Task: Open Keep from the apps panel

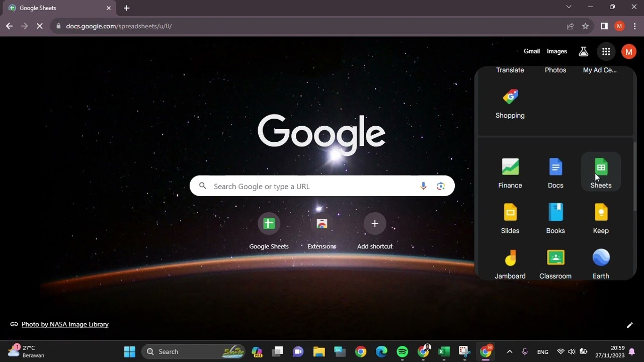Action: [601, 217]
